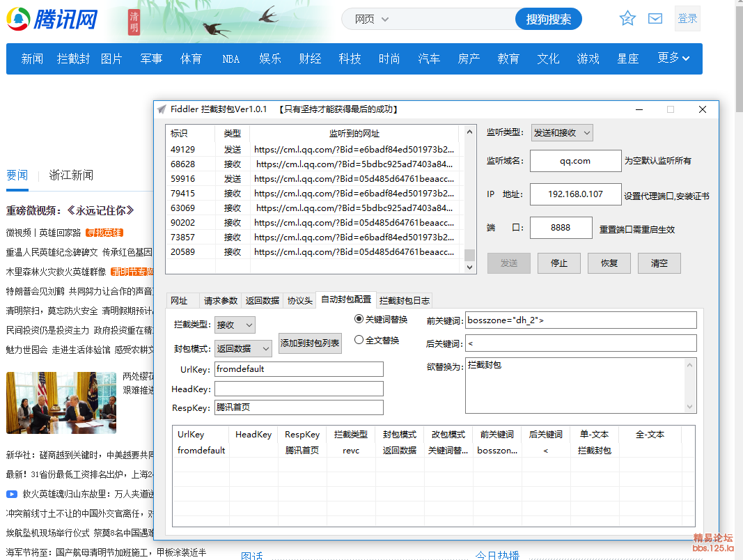Click the 后关键词 input field

(581, 343)
